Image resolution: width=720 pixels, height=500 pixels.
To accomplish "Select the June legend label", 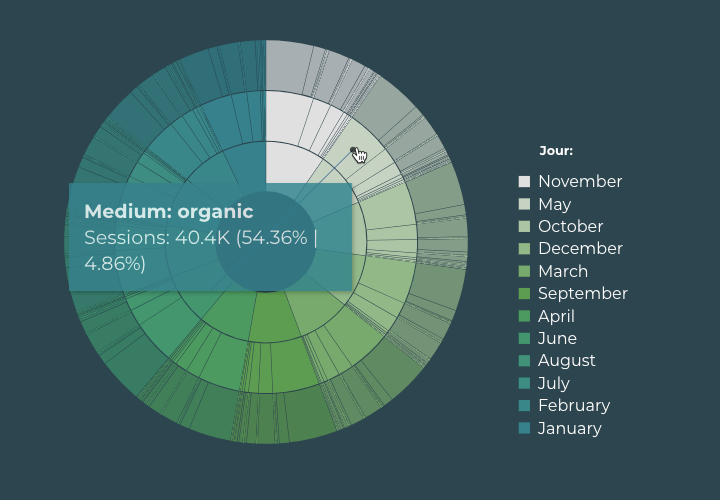I will [557, 338].
